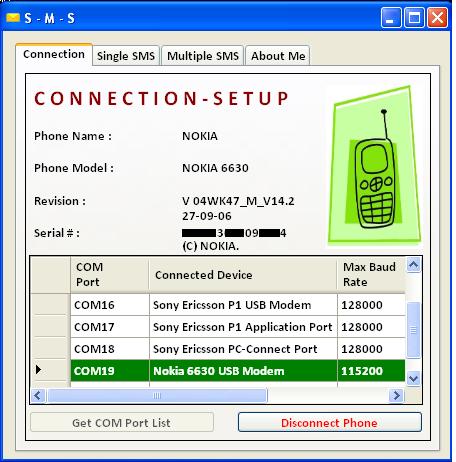Click the horizontal scrollbar left arrow
Screen dimensions: 456x462
point(38,396)
